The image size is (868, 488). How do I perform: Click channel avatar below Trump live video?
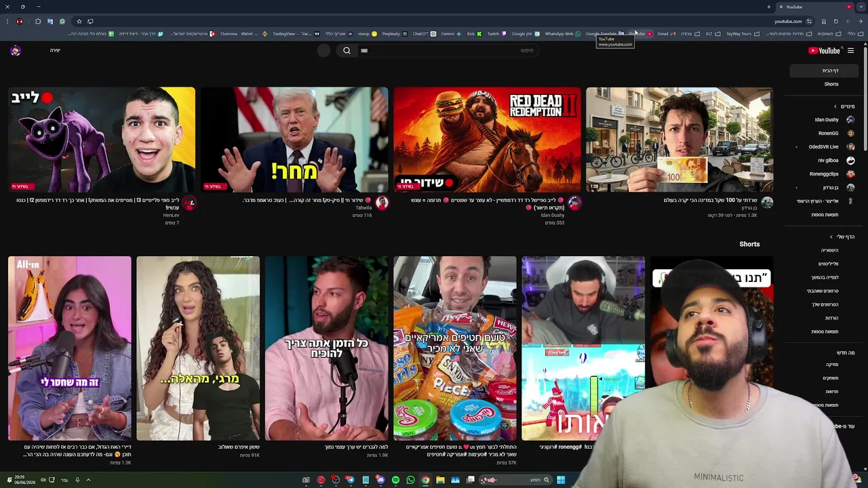382,203
